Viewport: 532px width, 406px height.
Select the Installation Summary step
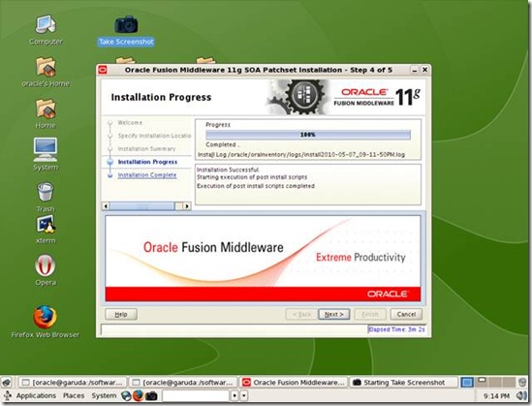point(146,149)
